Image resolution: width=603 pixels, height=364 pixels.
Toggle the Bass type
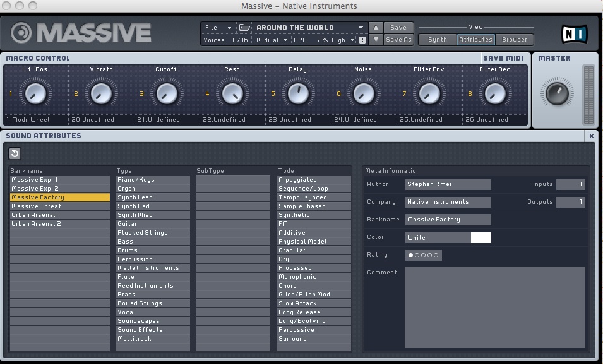pyautogui.click(x=153, y=242)
